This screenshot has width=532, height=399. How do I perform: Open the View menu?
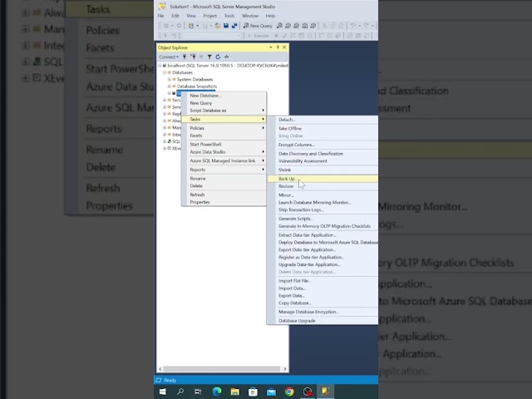tap(191, 16)
